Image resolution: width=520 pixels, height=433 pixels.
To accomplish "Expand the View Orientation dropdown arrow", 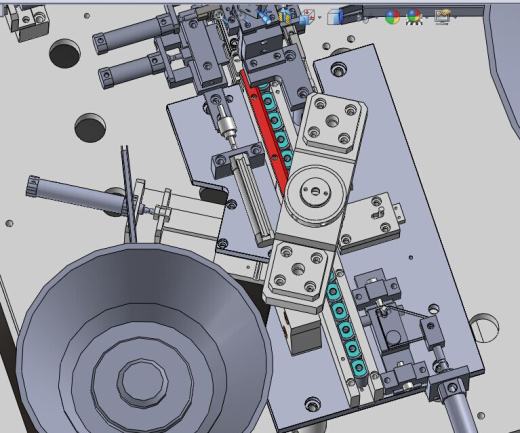I will 320,17.
